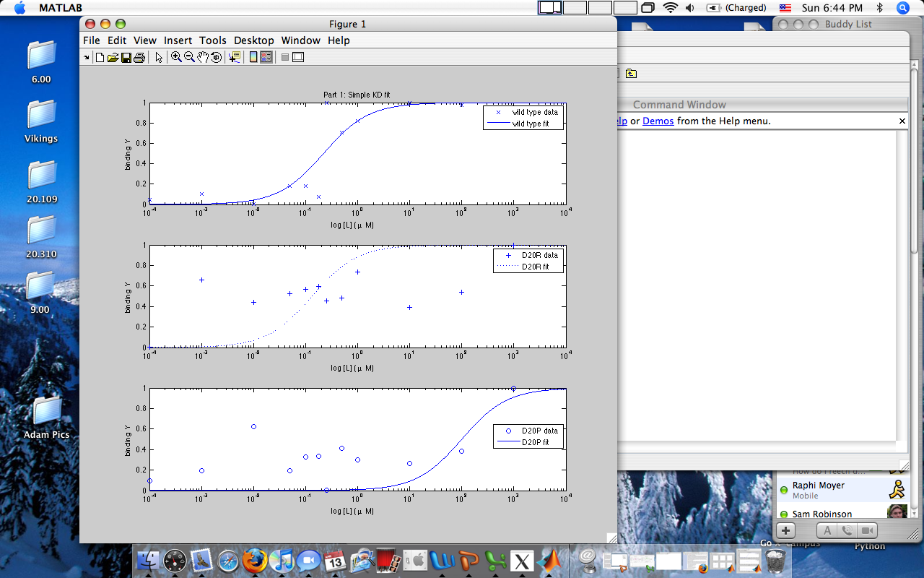Show plot tools and dock figure
The height and width of the screenshot is (578, 924).
298,58
